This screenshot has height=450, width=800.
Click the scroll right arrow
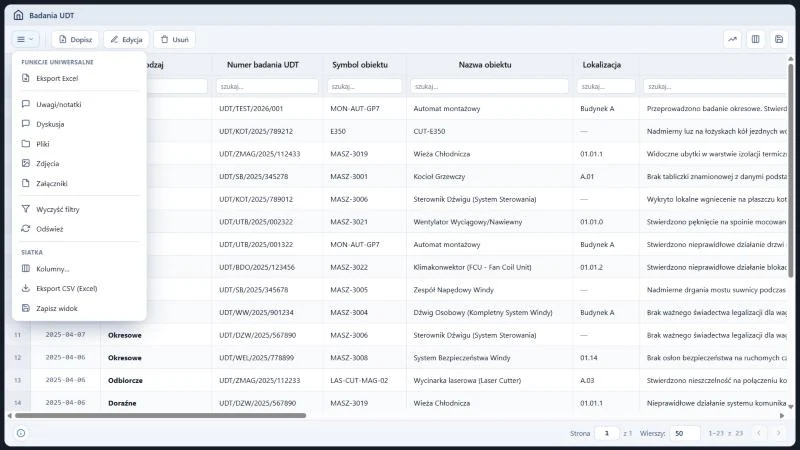(782, 416)
